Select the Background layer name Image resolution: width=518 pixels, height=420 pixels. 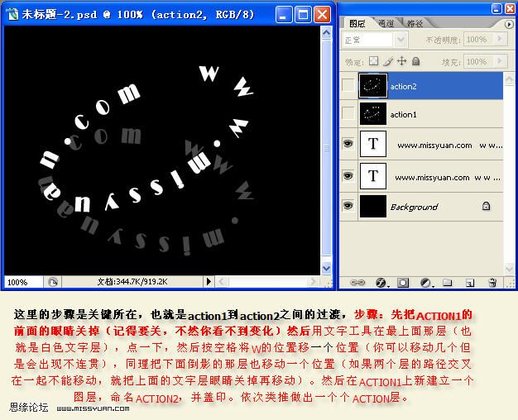415,207
